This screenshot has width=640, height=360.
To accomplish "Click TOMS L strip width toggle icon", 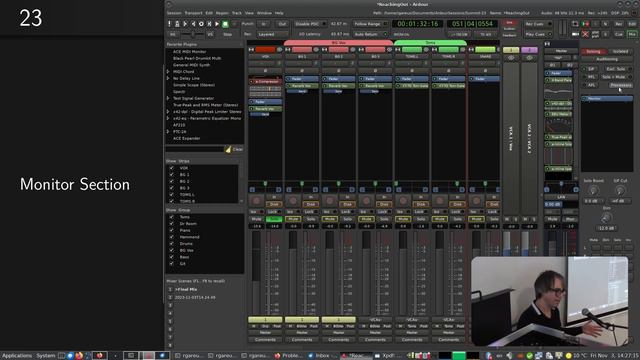I will tap(398, 50).
